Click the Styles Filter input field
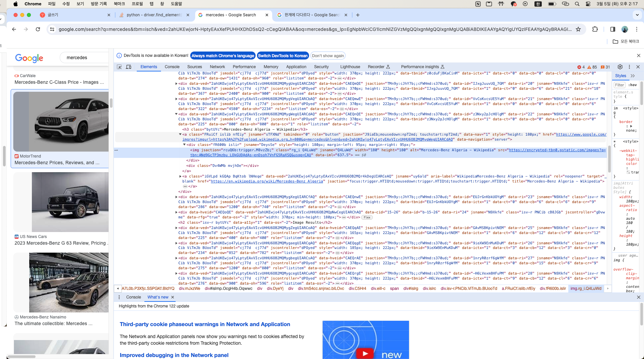Viewport: 644px width, 359px height. pyautogui.click(x=619, y=85)
